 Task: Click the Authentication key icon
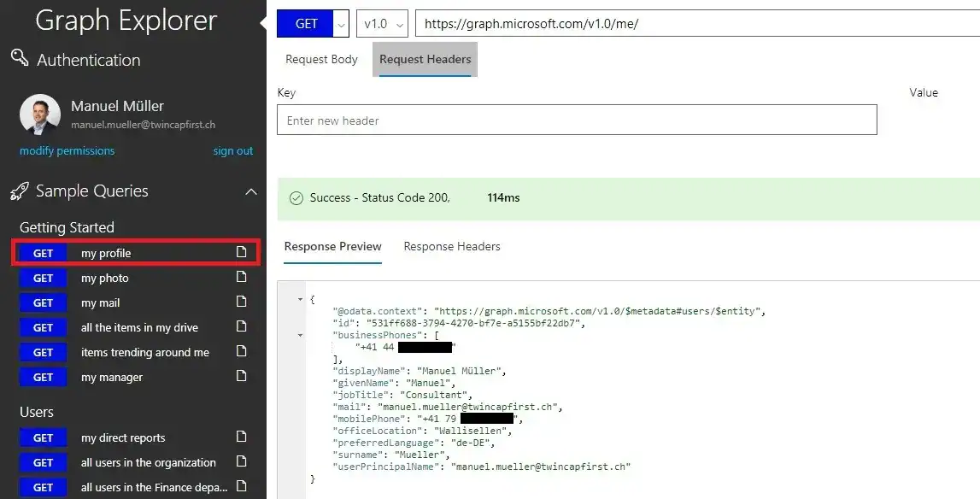point(20,57)
